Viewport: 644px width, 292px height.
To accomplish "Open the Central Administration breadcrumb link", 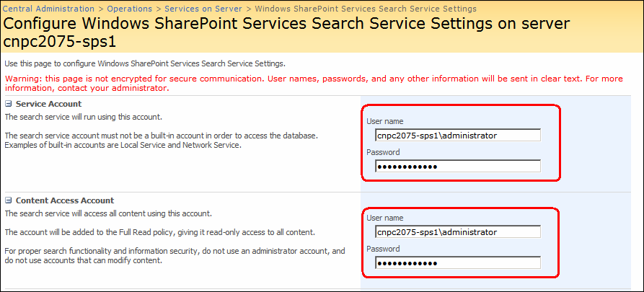I will coord(48,8).
